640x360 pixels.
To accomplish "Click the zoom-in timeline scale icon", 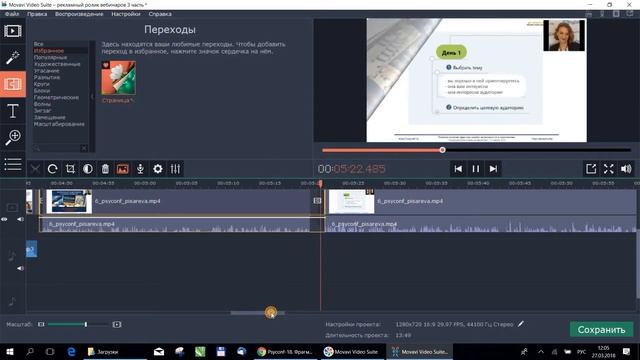I will click(x=117, y=324).
